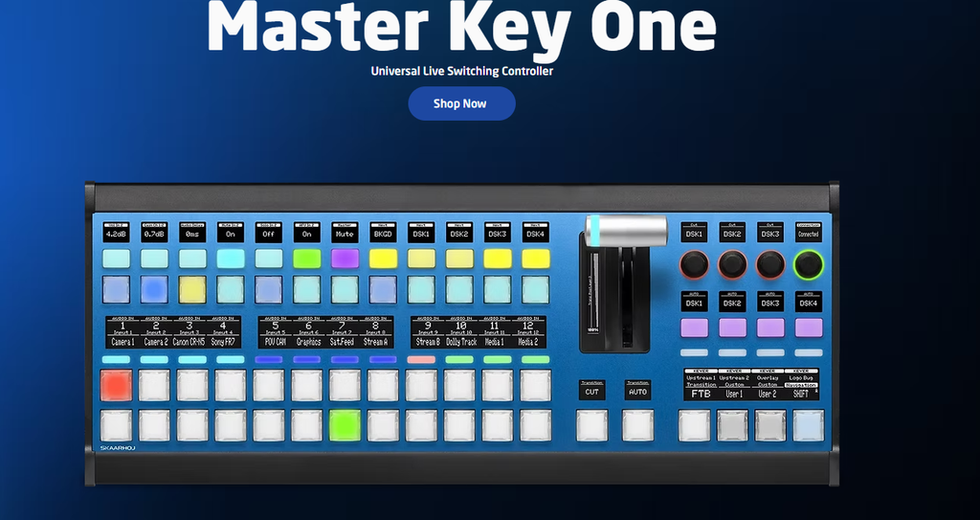Click the 0ms audio delay display
Screen dimensions: 980x520
coord(192,234)
